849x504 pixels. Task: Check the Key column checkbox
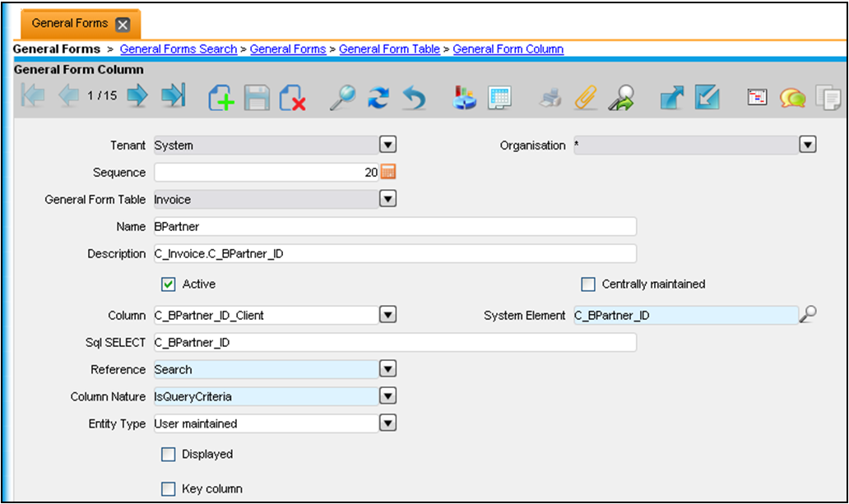tap(169, 489)
